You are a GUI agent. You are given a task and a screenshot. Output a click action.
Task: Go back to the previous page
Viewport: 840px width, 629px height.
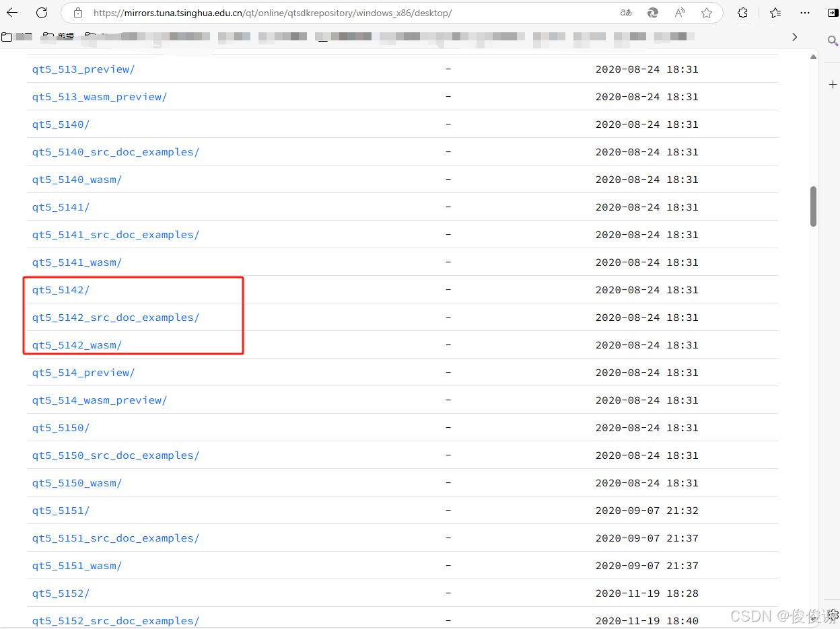click(11, 12)
